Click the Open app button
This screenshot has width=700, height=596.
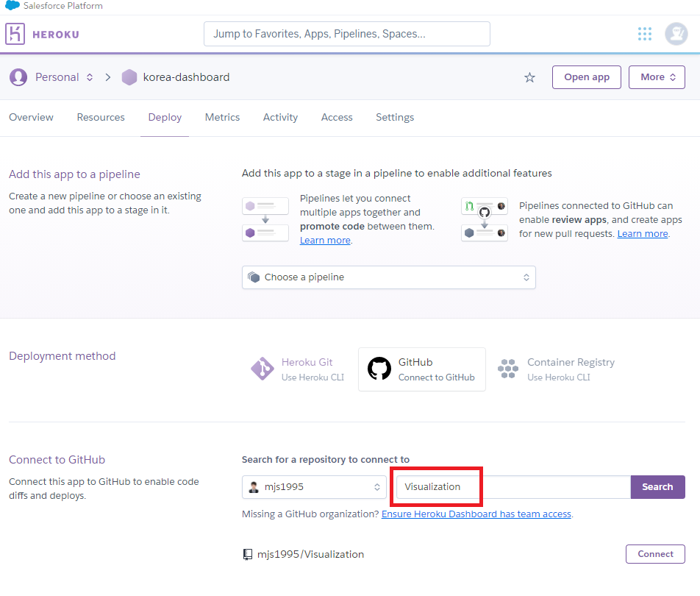[587, 77]
